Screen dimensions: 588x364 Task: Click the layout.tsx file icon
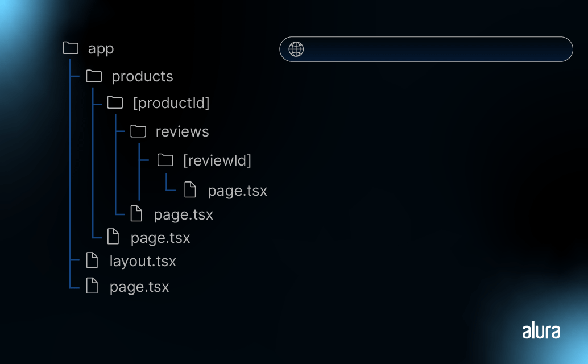[92, 260]
